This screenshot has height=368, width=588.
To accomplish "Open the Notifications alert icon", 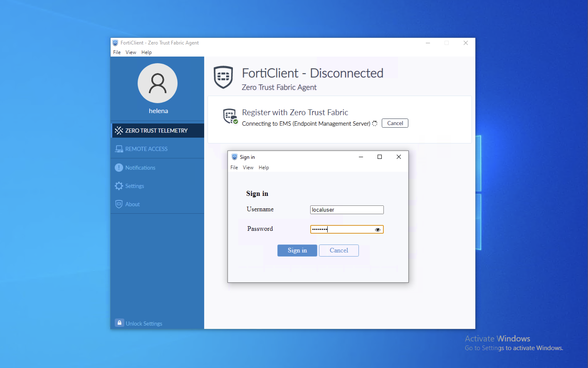I will (119, 167).
